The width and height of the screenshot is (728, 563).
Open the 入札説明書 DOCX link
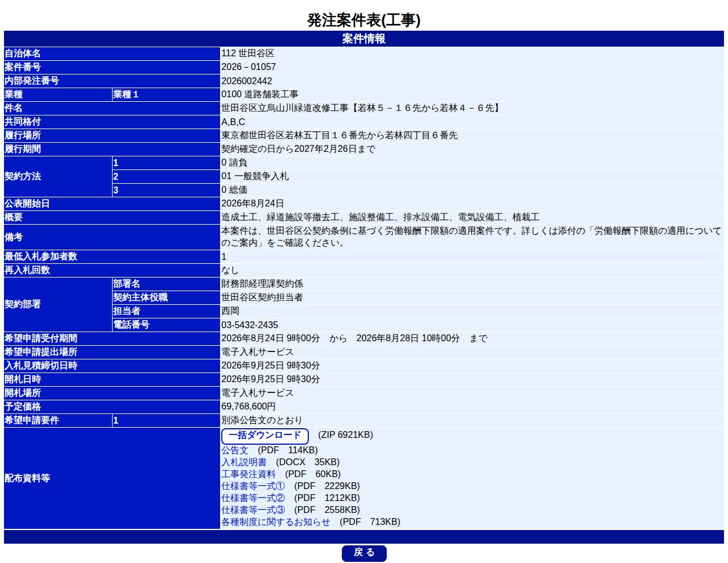[244, 462]
